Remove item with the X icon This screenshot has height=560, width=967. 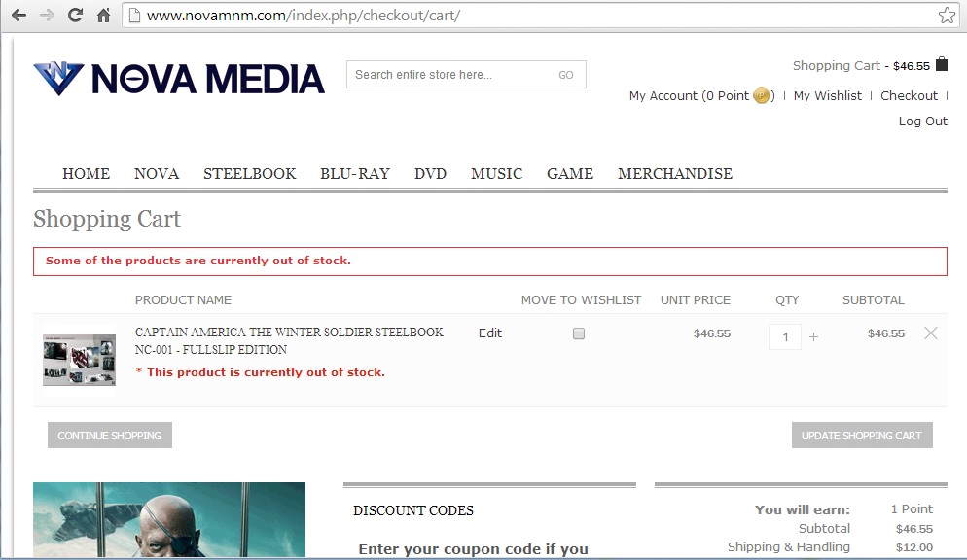[x=931, y=333]
